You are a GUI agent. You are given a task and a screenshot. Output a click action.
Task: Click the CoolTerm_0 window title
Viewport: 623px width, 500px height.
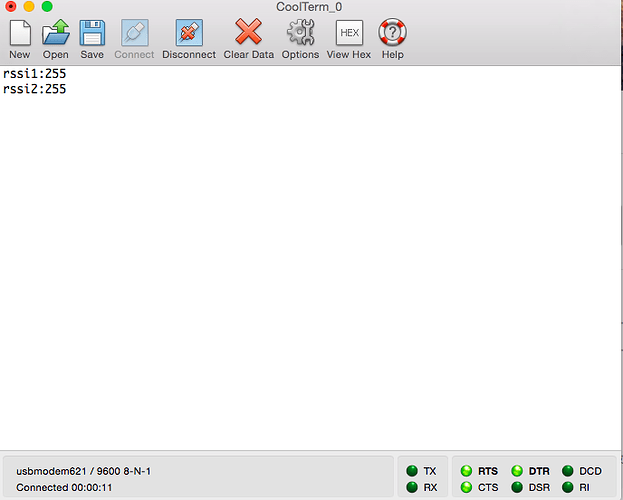[309, 7]
